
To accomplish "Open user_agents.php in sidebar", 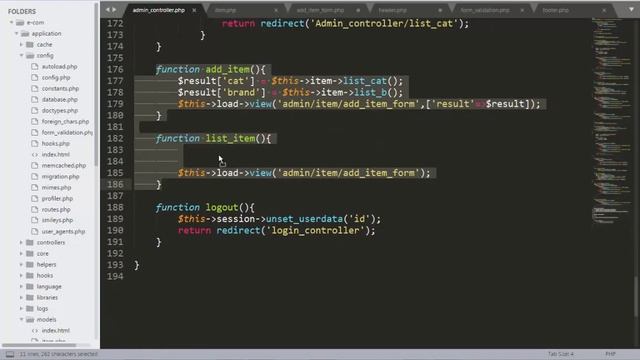I will point(63,231).
